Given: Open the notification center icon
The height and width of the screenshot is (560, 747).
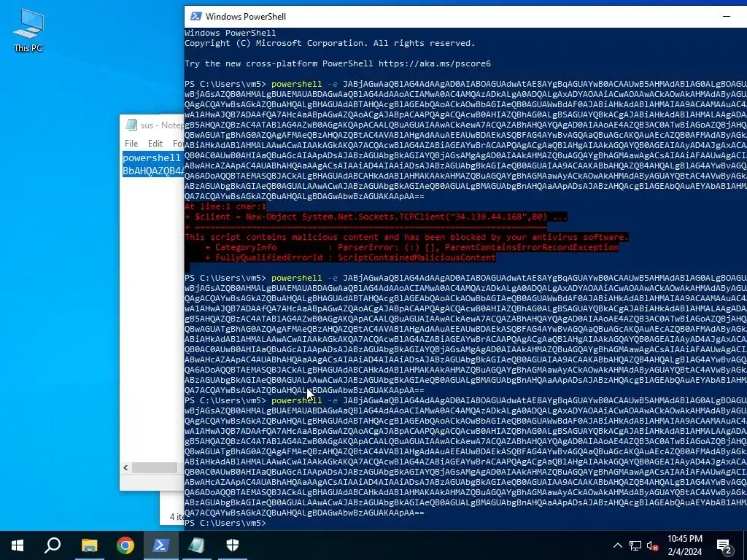Looking at the screenshot, I should click(724, 545).
